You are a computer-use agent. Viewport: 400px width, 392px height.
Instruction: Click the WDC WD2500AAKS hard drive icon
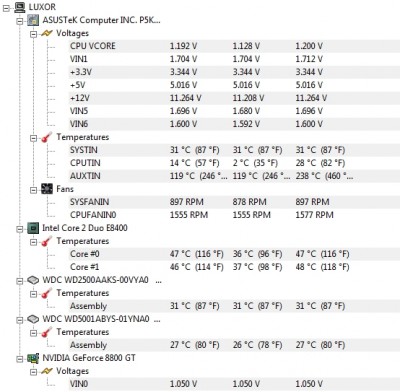pyautogui.click(x=33, y=280)
